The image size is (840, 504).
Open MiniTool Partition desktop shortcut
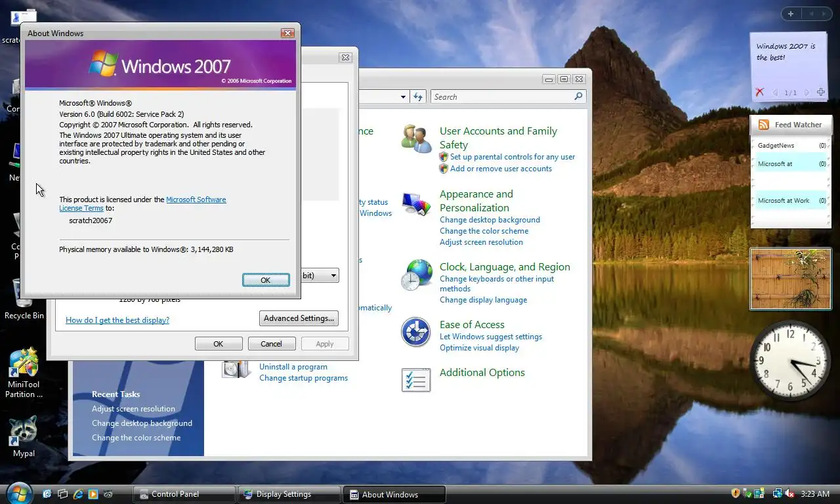(x=24, y=373)
